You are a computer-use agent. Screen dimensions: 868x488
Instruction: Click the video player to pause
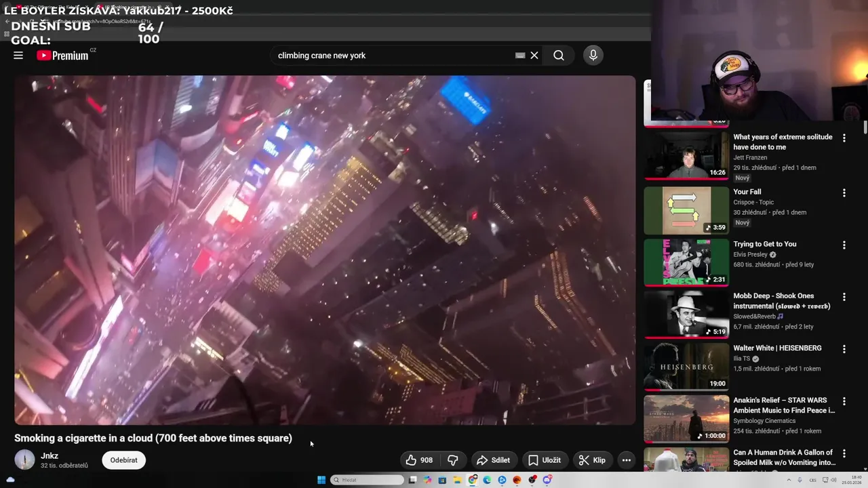(325, 250)
